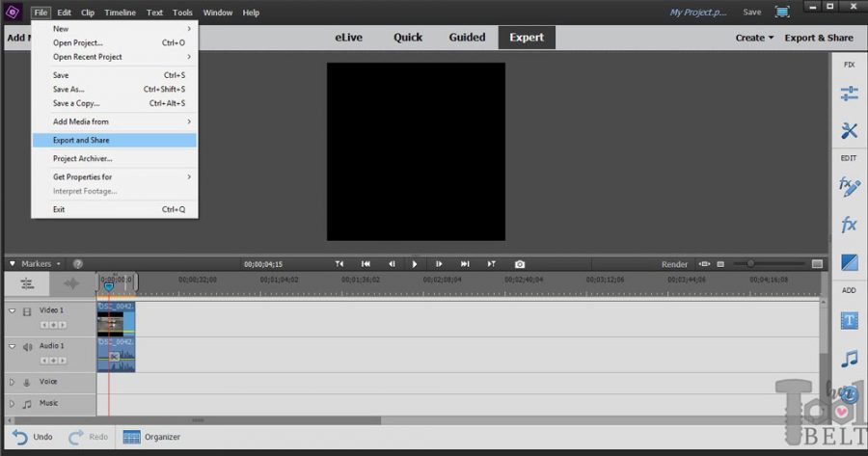Click the Premiere Elements app logo
The height and width of the screenshot is (456, 868).
point(13,12)
